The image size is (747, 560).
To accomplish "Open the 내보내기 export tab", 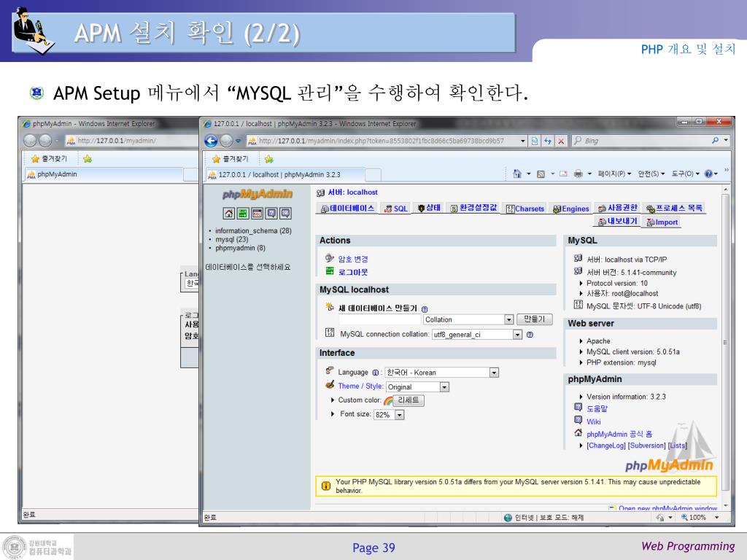I will [617, 222].
